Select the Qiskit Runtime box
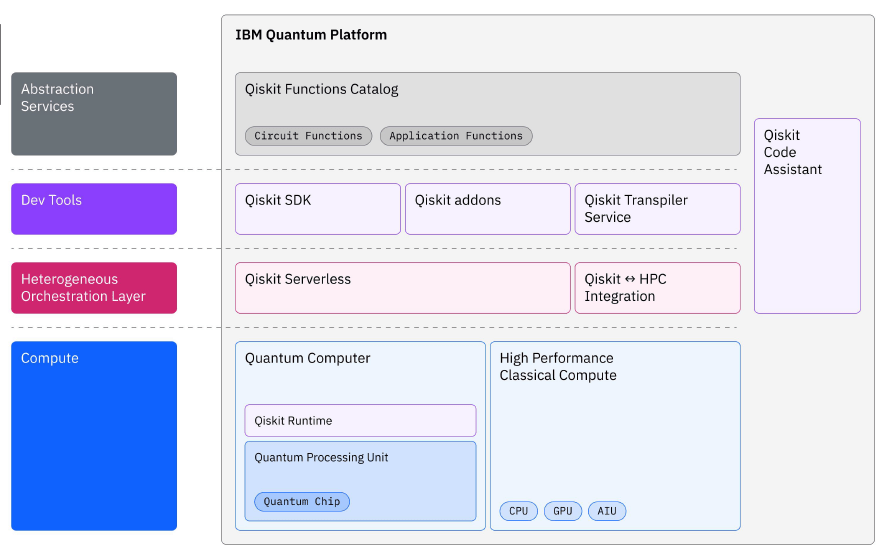Viewport: 888px width, 559px height. 360,420
